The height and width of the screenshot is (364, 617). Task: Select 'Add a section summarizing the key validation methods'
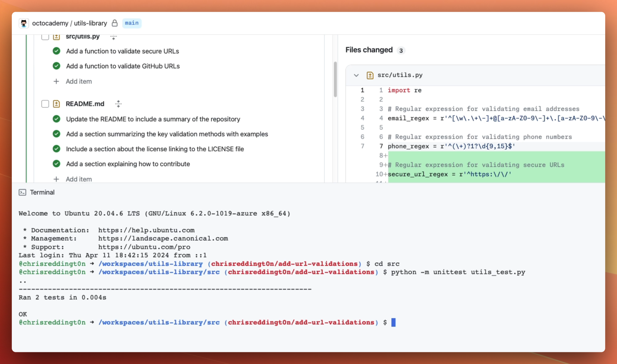(167, 134)
